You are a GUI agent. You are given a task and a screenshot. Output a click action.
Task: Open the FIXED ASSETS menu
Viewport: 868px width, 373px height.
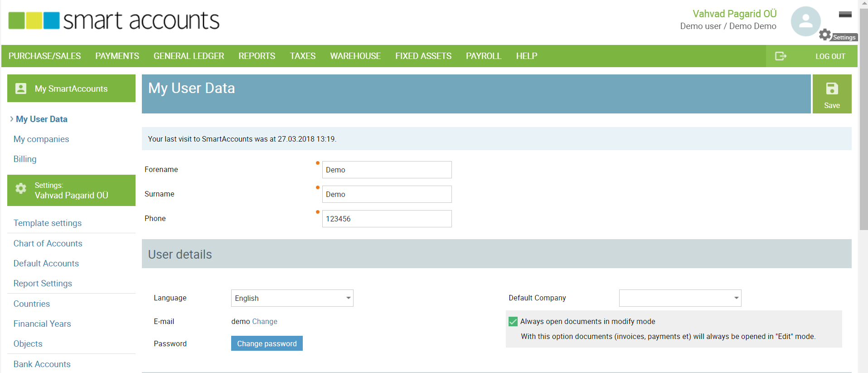coord(423,56)
